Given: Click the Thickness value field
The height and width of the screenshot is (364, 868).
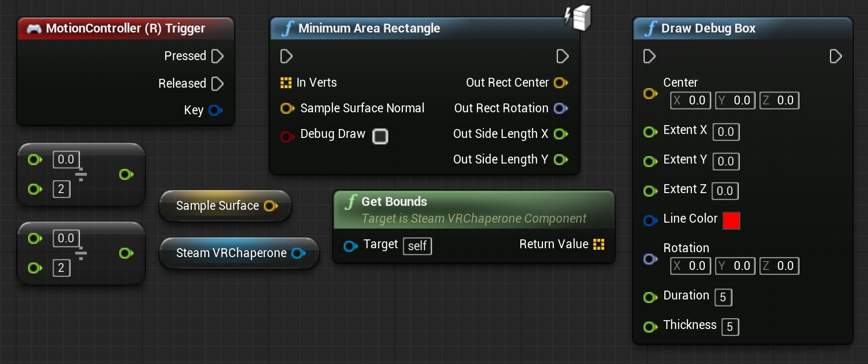Looking at the screenshot, I should (730, 327).
